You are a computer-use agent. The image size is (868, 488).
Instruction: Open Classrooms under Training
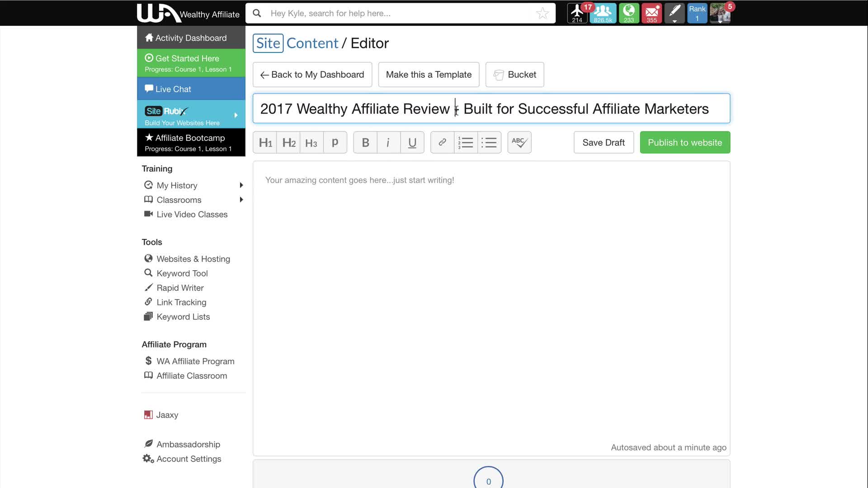179,200
